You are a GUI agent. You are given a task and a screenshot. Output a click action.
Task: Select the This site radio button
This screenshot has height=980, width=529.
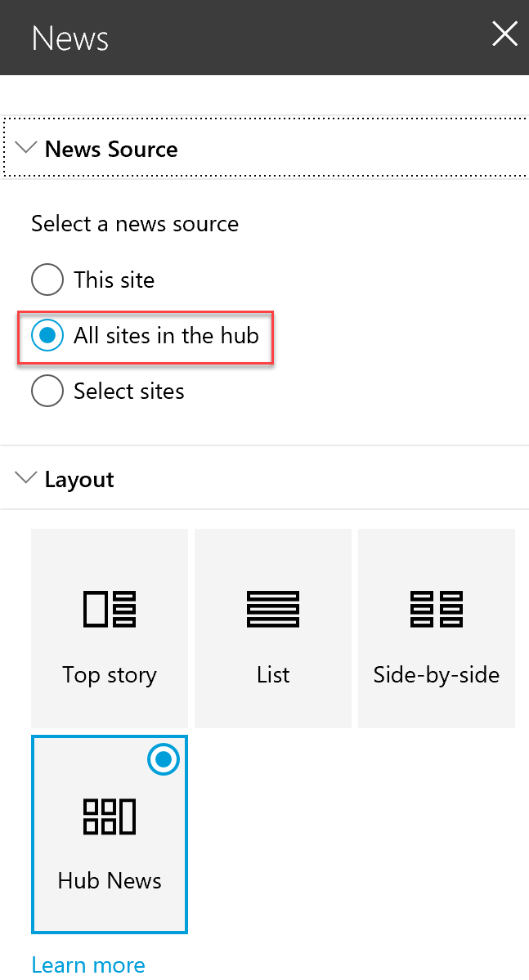tap(47, 280)
